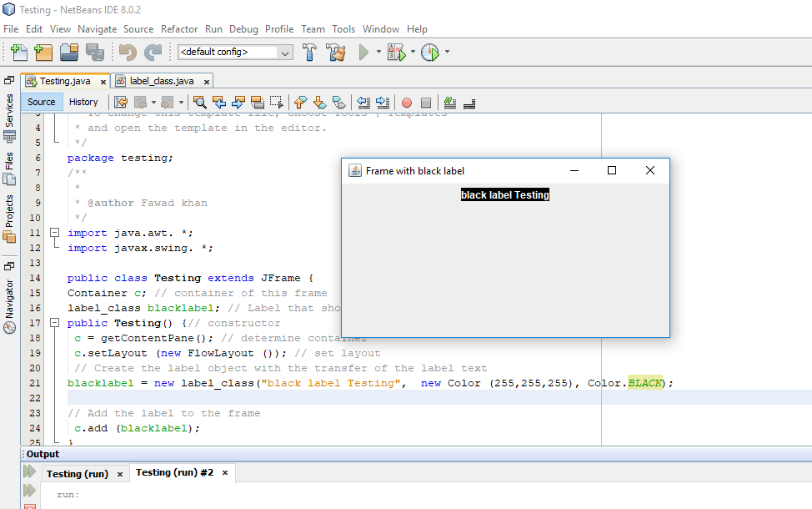Save all open files
Viewport: 812px width, 509px height.
coord(94,52)
